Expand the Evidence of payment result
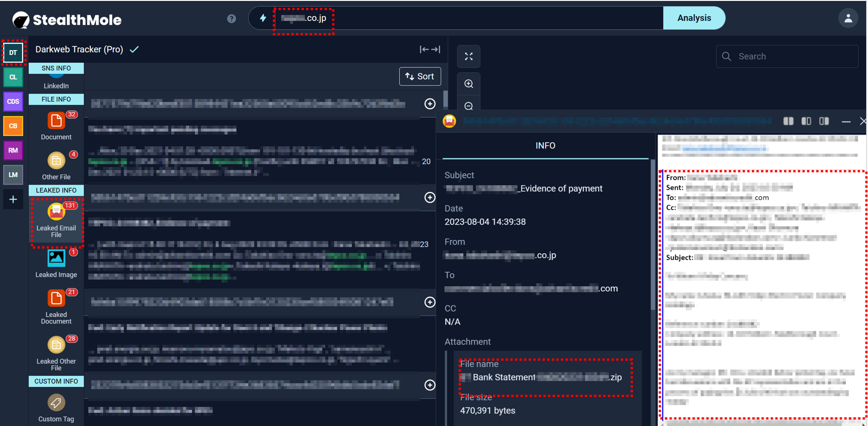This screenshot has height=426, width=868. coord(430,198)
